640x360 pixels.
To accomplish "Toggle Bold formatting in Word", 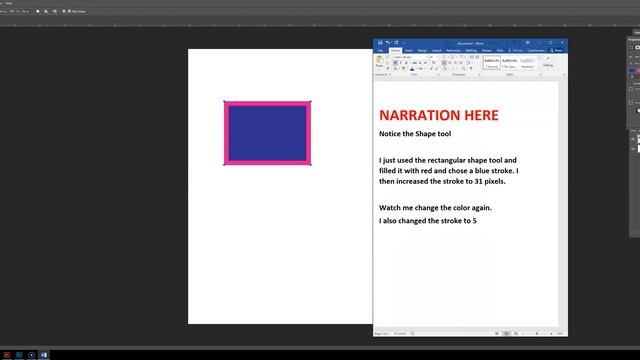I will click(x=396, y=62).
